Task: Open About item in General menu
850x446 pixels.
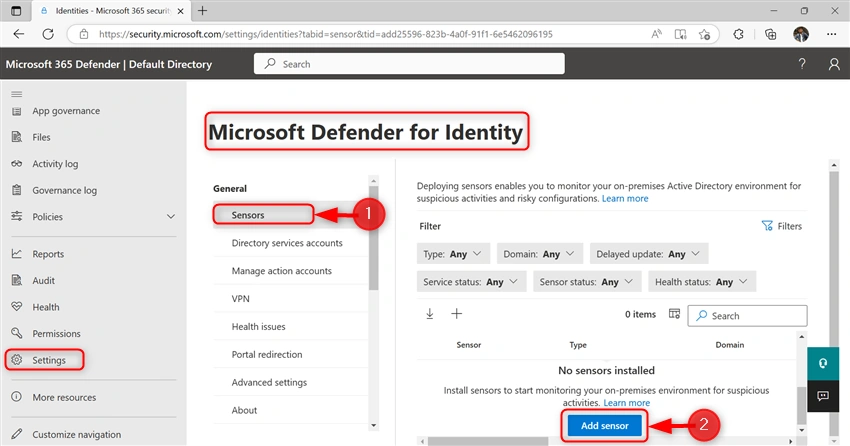Action: point(244,410)
